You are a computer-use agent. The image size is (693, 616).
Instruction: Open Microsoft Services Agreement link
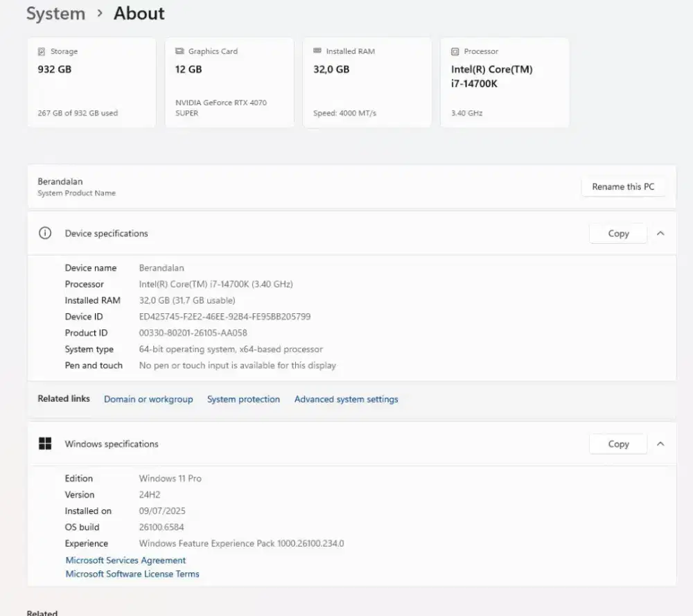tap(125, 561)
